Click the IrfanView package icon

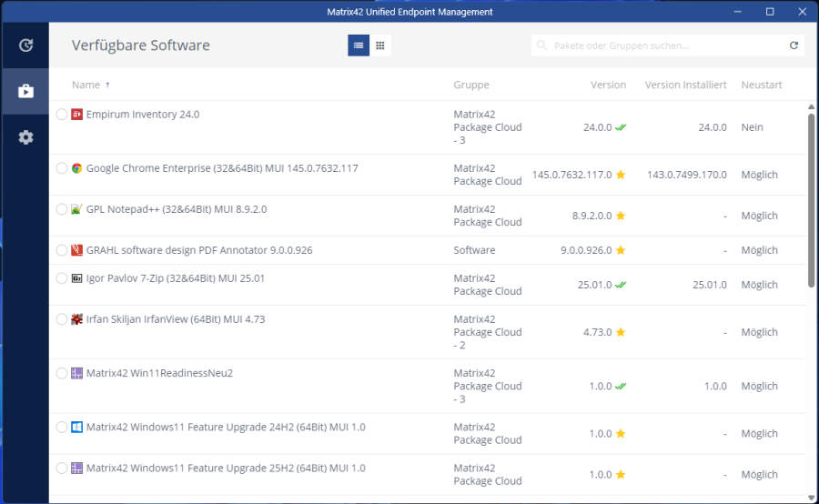point(77,319)
